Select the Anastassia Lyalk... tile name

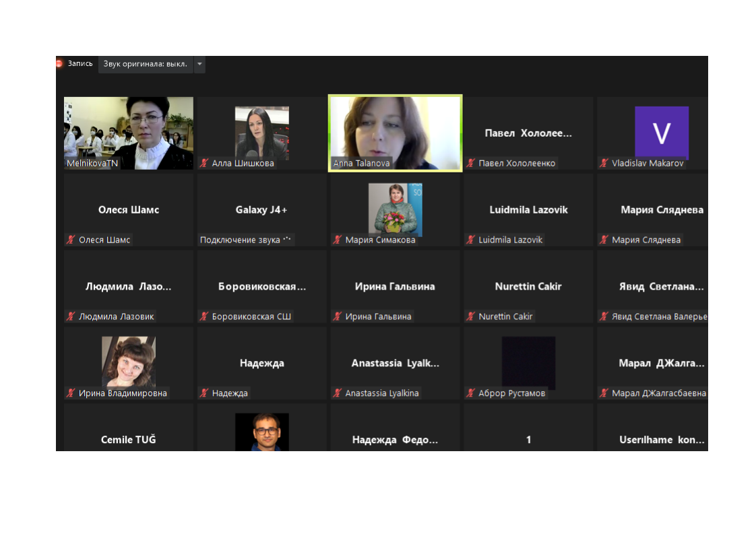coord(396,363)
